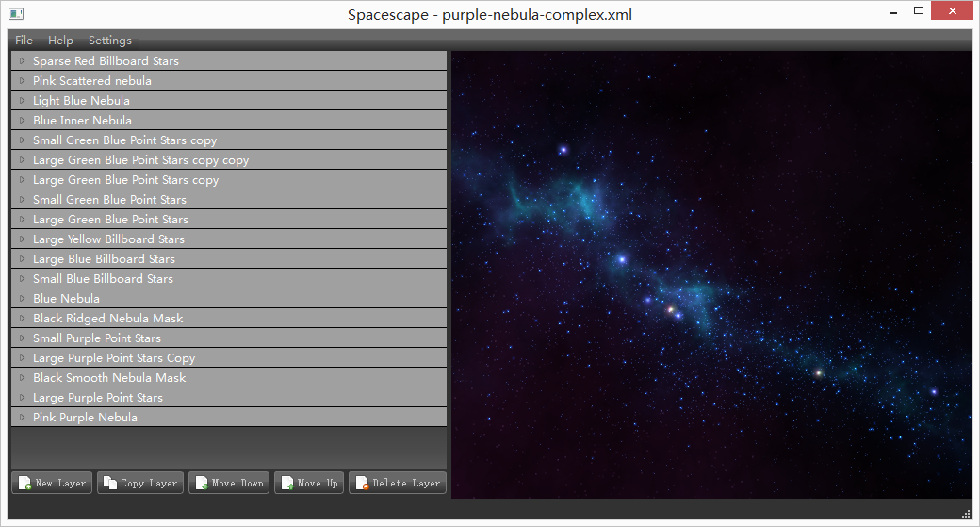Viewport: 980px width, 527px height.
Task: Select the Large Blue Billboard Stars layer text
Action: tap(104, 259)
